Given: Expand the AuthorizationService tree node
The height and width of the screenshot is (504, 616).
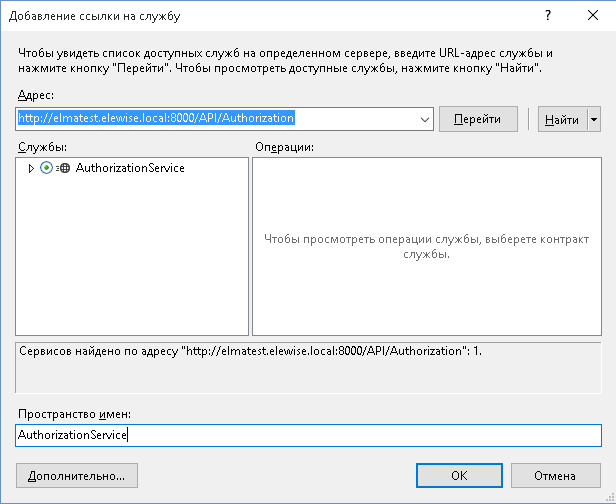Looking at the screenshot, I should (31, 168).
